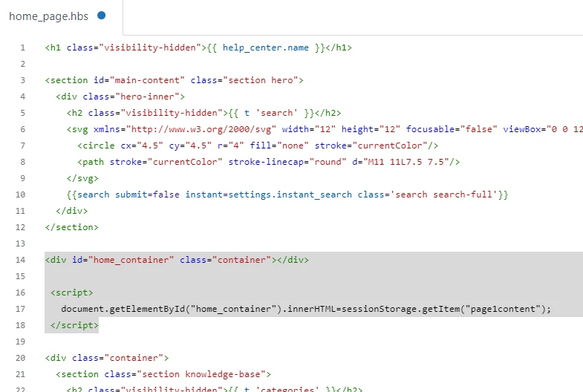
Task: Click line number 20 in the gutter
Action: (x=21, y=358)
